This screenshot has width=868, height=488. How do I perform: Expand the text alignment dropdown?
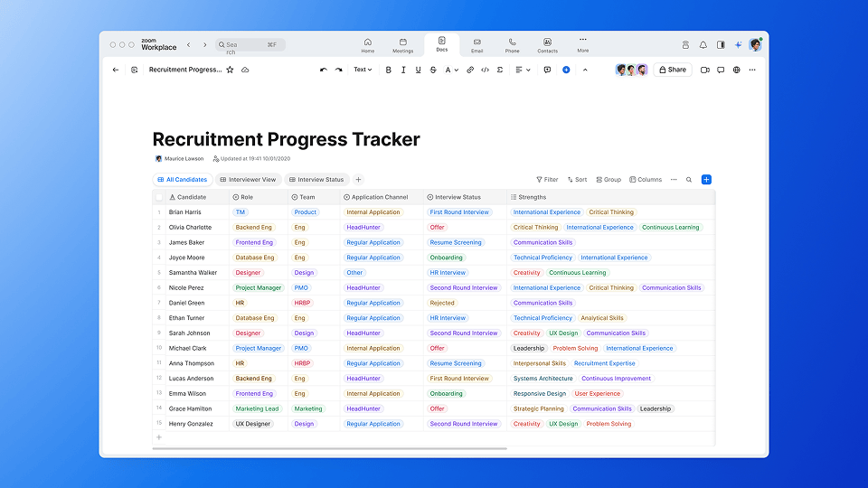tap(523, 70)
